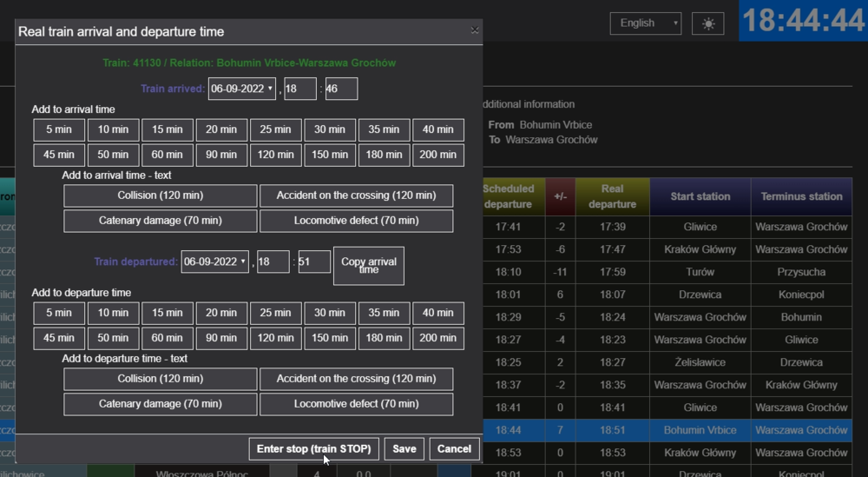Image resolution: width=868 pixels, height=477 pixels.
Task: Choose Accident on the crossing for departure
Action: point(356,379)
